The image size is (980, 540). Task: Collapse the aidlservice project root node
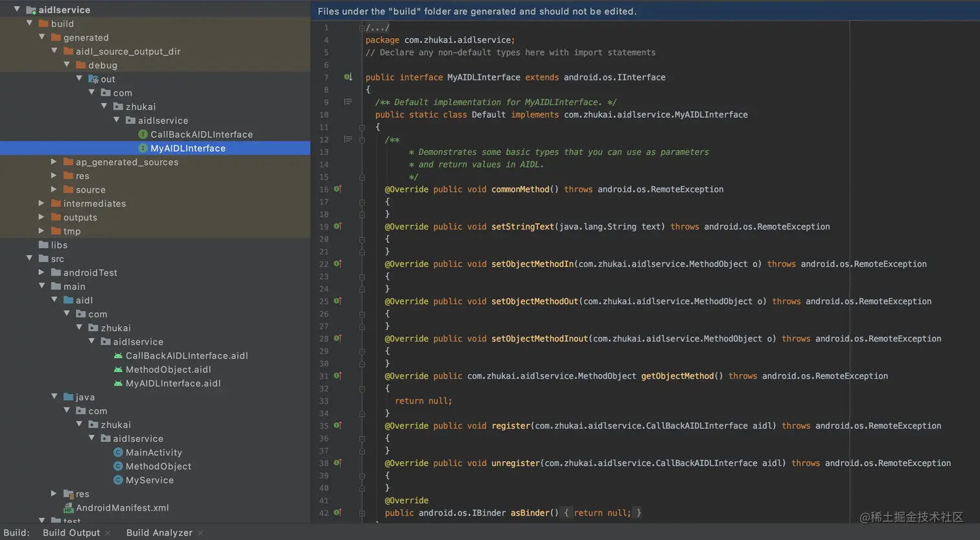click(17, 9)
